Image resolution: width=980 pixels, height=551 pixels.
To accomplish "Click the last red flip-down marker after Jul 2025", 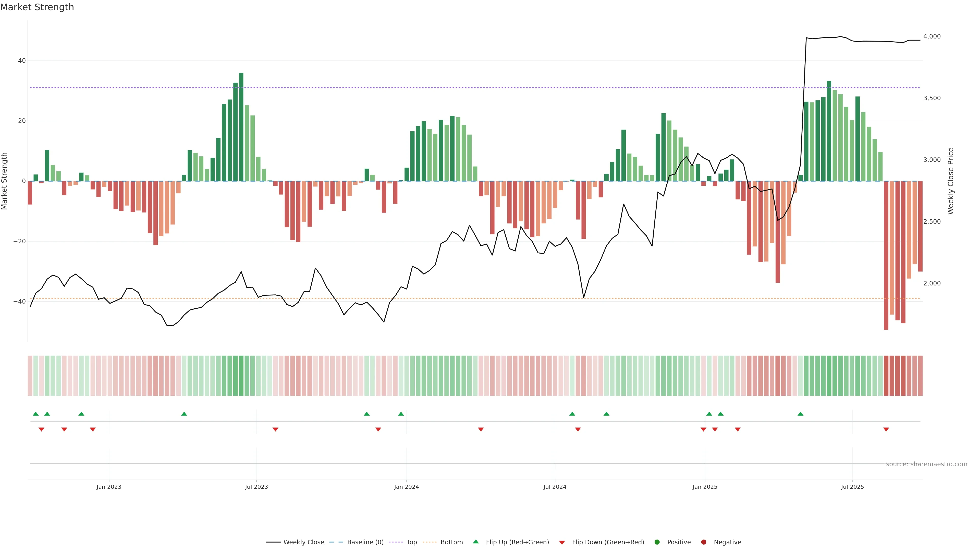I will (x=886, y=429).
